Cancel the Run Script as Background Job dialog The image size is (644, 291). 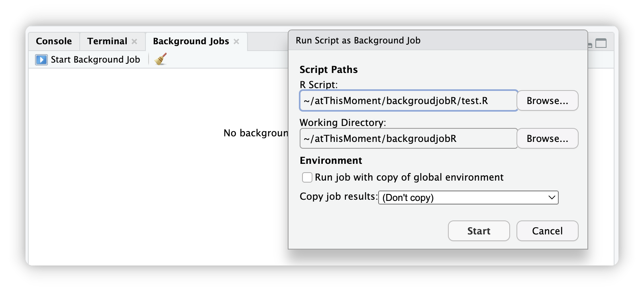point(548,231)
